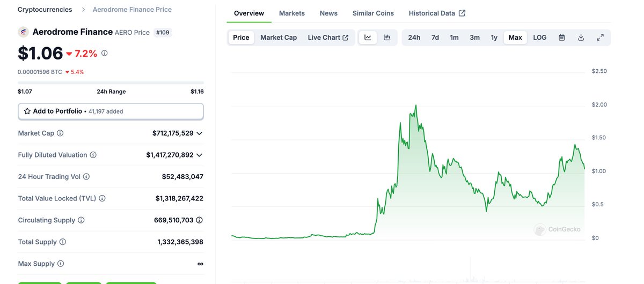Expand chart to fullscreen

pos(600,38)
